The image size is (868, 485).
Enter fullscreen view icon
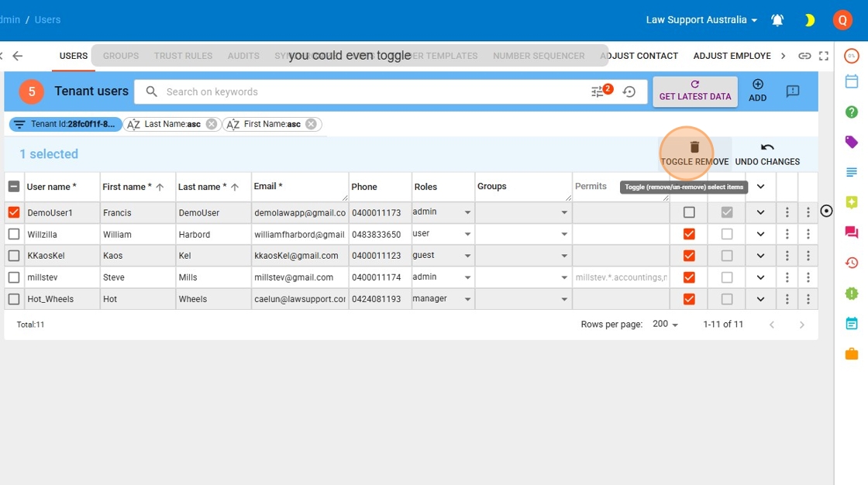(824, 56)
